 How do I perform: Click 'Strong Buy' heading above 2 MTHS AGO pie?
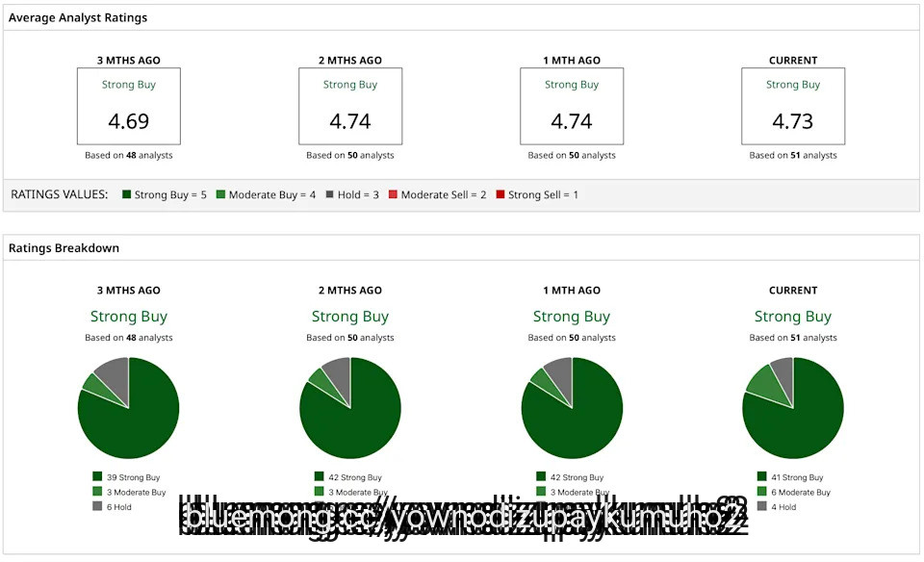pyautogui.click(x=350, y=317)
